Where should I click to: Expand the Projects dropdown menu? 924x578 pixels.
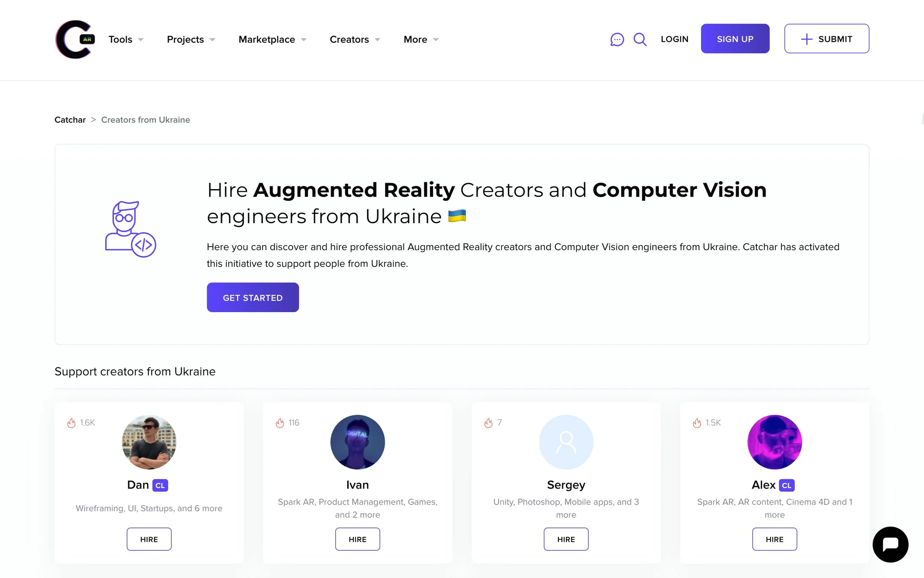pos(191,39)
